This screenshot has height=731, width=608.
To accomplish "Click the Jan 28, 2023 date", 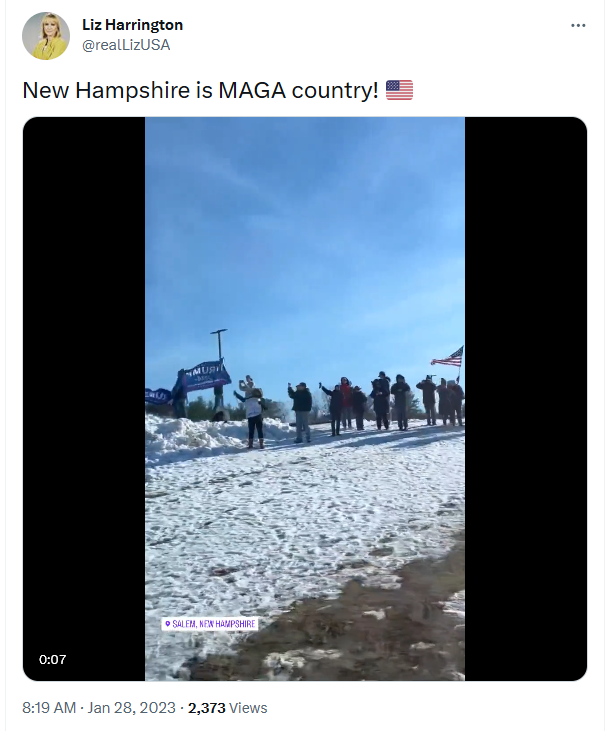I will pyautogui.click(x=131, y=708).
